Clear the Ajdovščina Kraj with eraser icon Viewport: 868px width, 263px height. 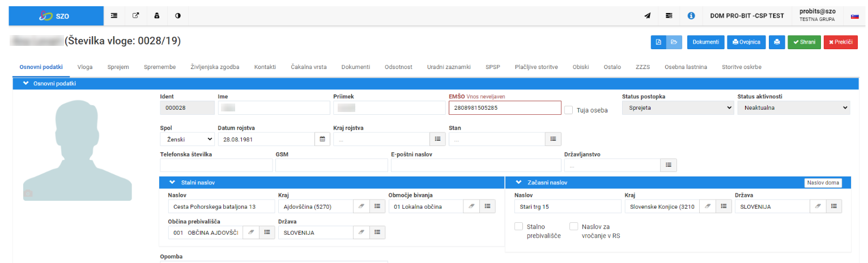(x=361, y=206)
